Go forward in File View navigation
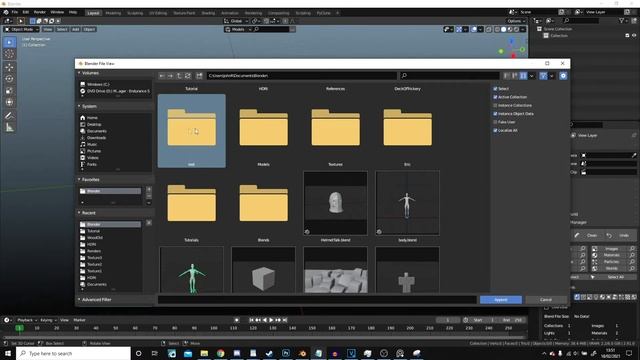The width and height of the screenshot is (640, 360). (170, 76)
